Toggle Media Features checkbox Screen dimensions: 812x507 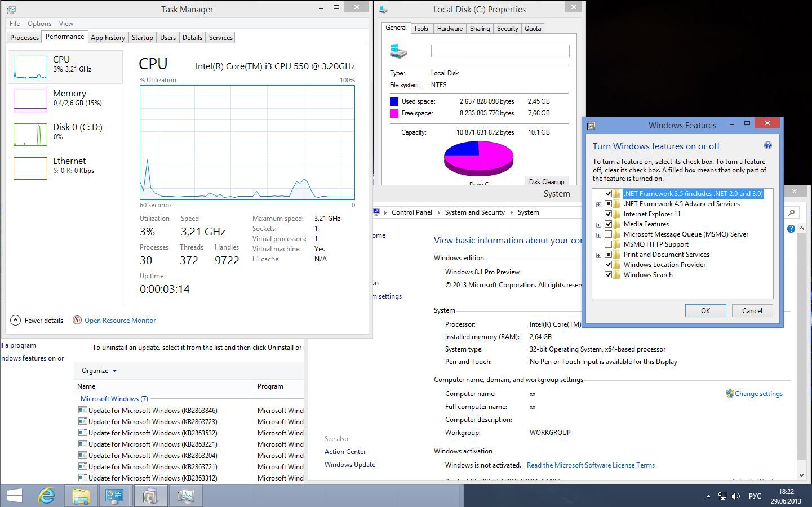tap(608, 224)
